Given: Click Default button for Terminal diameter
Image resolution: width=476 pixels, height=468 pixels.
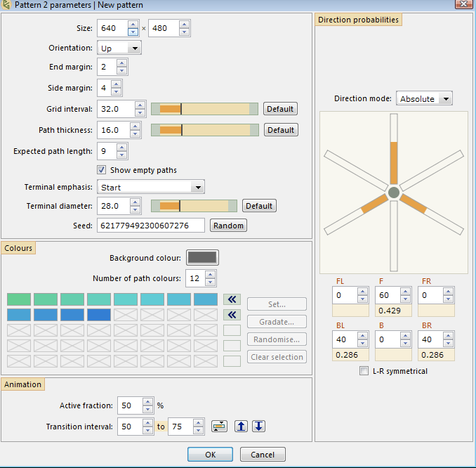Looking at the screenshot, I should pos(259,206).
